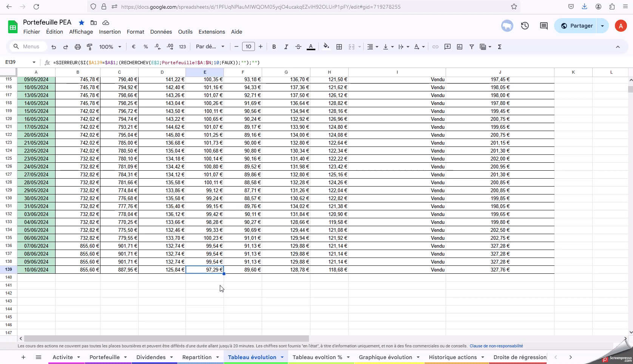
Task: Open the zoom level 100% dropdown
Action: click(110, 47)
